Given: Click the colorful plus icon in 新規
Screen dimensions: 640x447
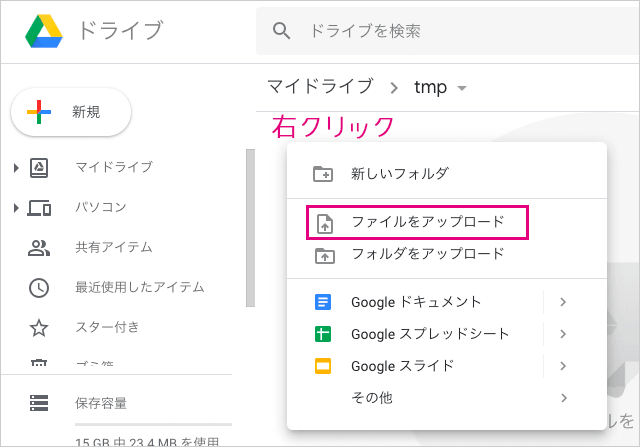Looking at the screenshot, I should [x=39, y=112].
